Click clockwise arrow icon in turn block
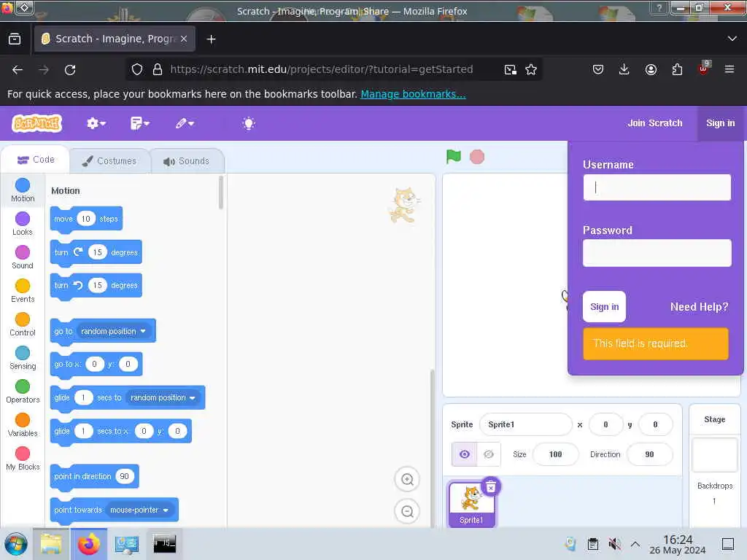The image size is (747, 560). [78, 252]
